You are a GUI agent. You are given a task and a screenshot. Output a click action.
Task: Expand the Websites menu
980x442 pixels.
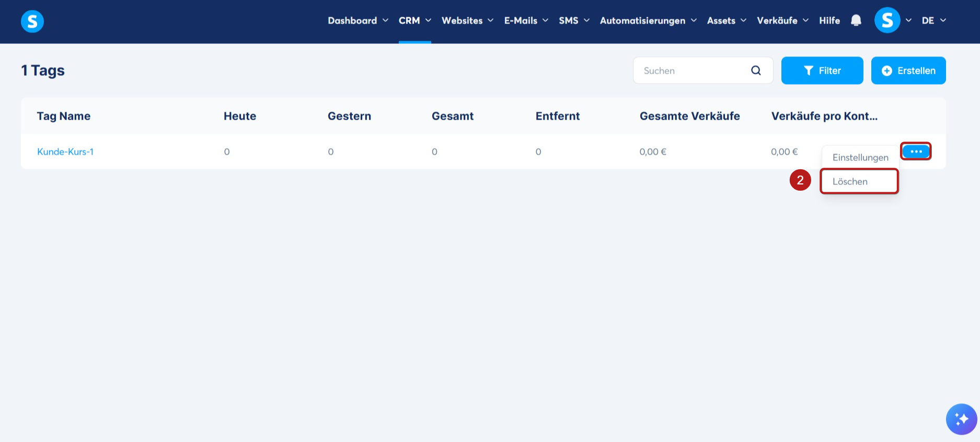(x=467, y=20)
